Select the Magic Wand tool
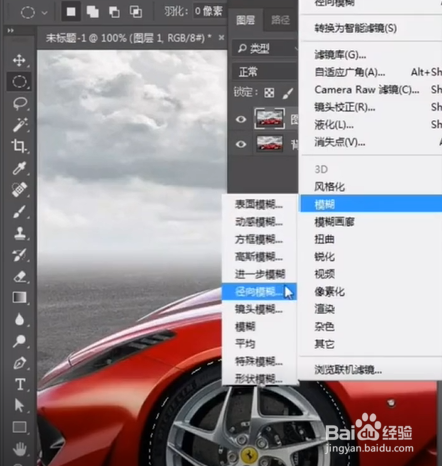Image resolution: width=442 pixels, height=466 pixels. tap(20, 125)
